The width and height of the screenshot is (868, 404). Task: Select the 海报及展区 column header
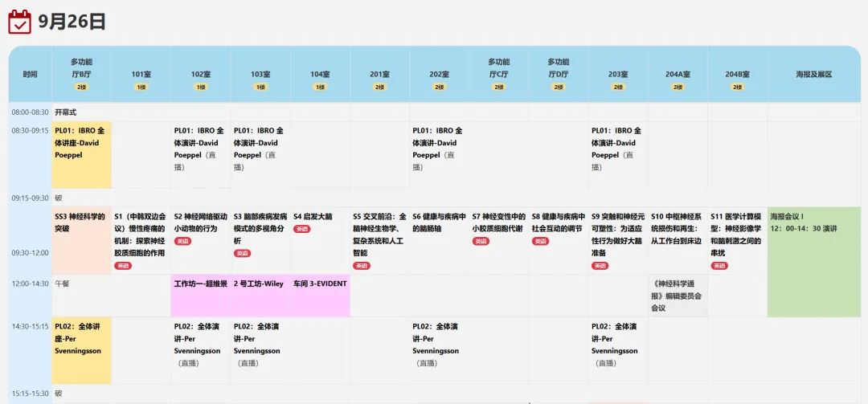coord(813,74)
